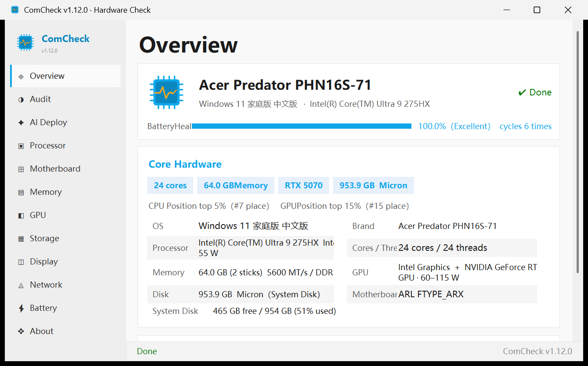This screenshot has height=366, width=588.
Task: Click the CPU Position top 5% text
Action: [209, 206]
